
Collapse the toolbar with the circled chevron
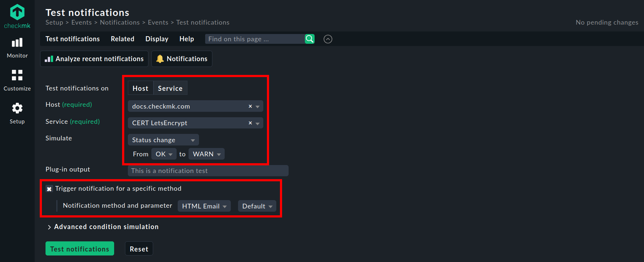pyautogui.click(x=328, y=39)
